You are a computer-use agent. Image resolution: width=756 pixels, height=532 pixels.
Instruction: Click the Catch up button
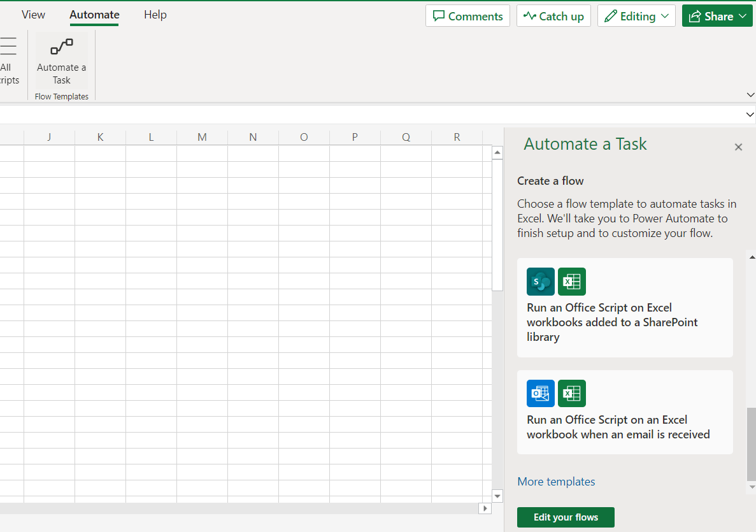[553, 16]
